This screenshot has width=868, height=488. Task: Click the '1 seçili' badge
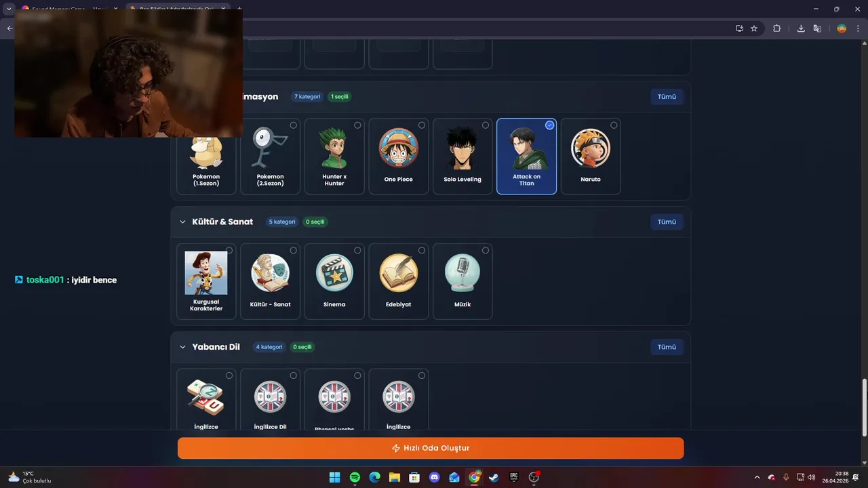pyautogui.click(x=340, y=97)
